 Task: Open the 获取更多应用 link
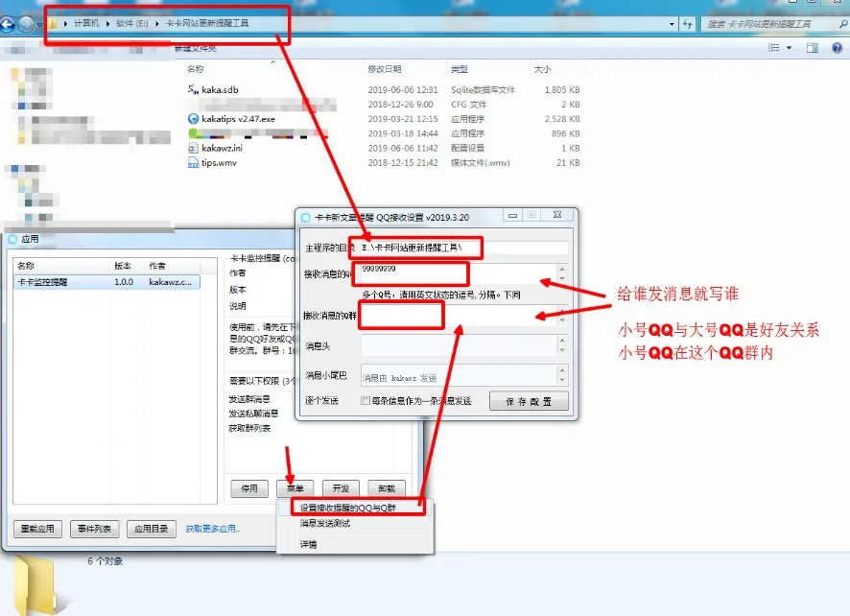coord(213,529)
